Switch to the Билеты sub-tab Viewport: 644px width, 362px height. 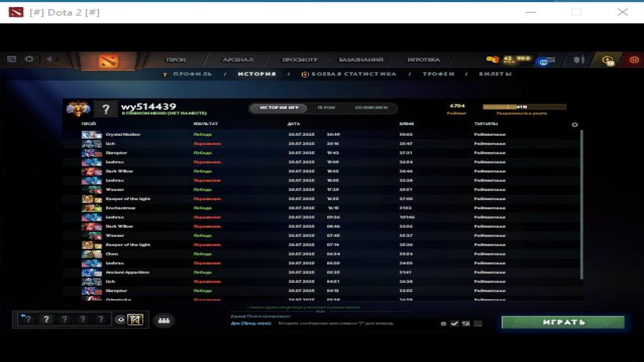pyautogui.click(x=495, y=74)
